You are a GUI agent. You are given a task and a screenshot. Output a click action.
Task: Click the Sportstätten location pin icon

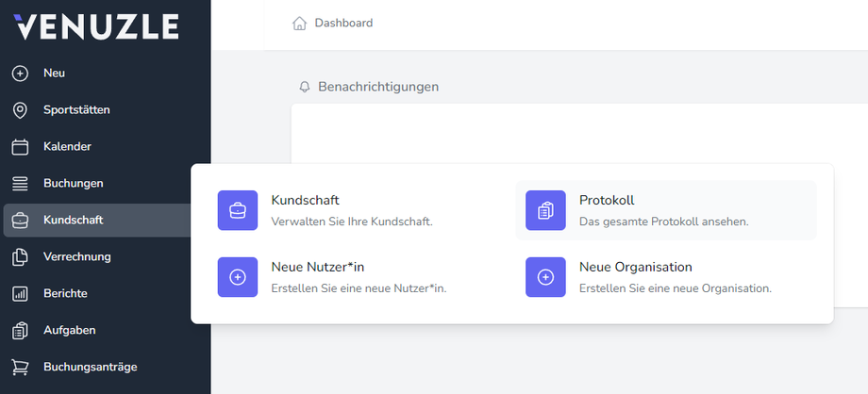click(x=20, y=110)
